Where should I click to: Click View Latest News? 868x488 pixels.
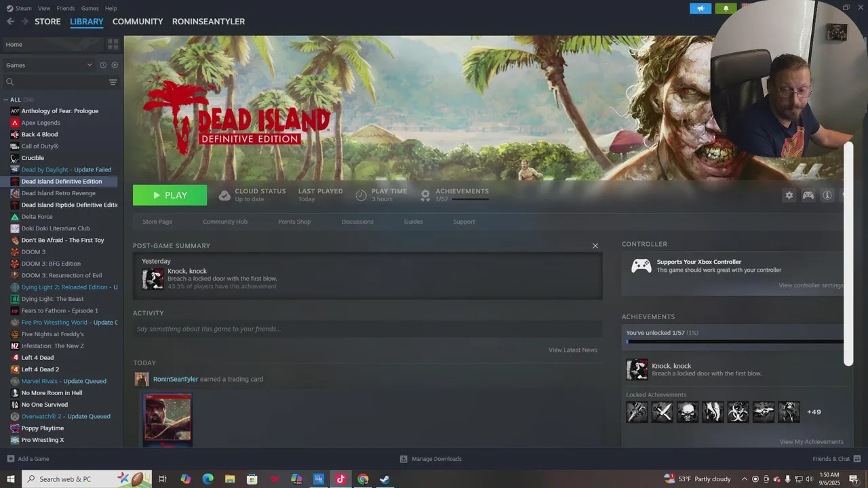pos(573,350)
